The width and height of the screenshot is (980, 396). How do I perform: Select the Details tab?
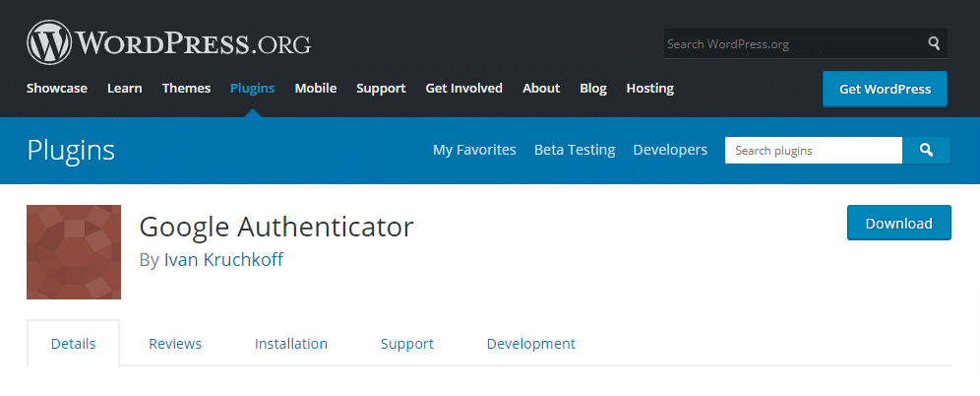pyautogui.click(x=73, y=344)
